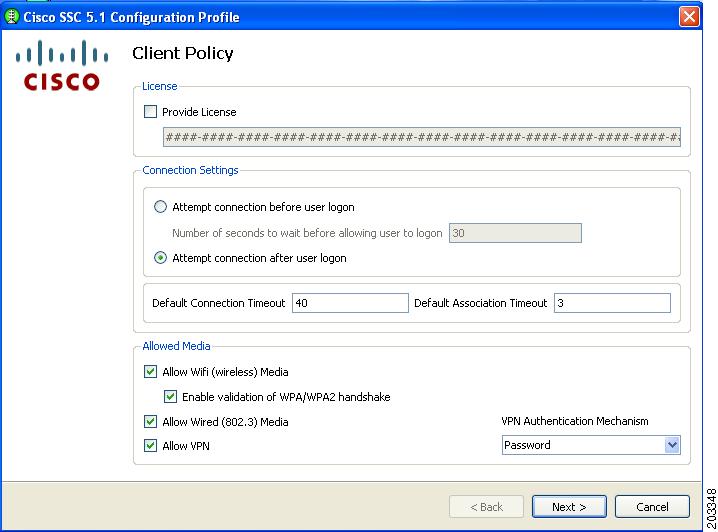
Task: Close the Configuration Profile window
Action: (x=689, y=17)
